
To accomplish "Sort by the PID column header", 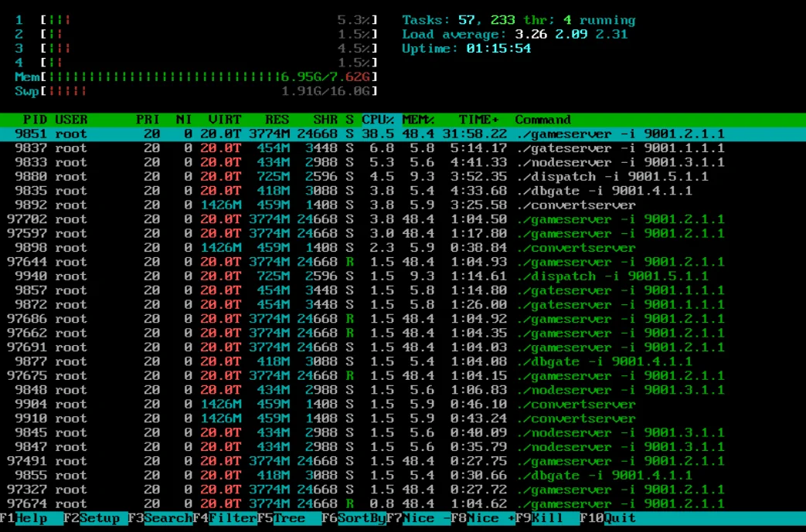I will coord(35,120).
